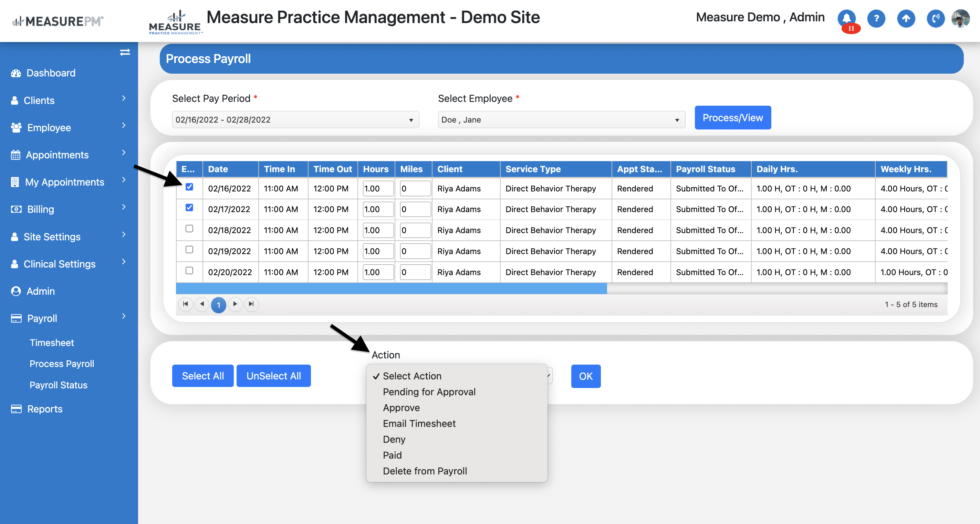Choose Approve from the Action list

(x=401, y=408)
